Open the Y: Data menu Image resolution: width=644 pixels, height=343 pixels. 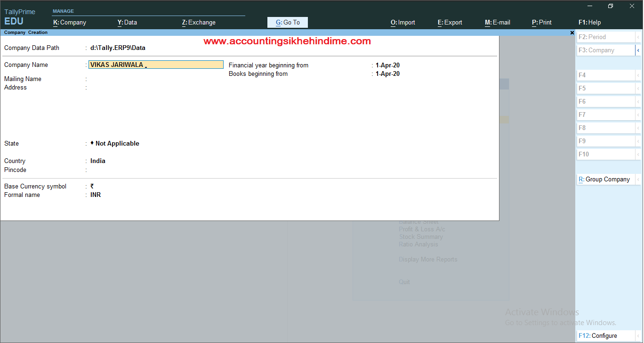pyautogui.click(x=127, y=22)
